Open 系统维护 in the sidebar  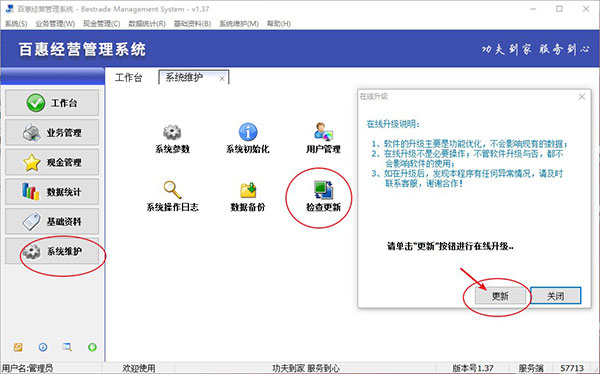(x=52, y=251)
